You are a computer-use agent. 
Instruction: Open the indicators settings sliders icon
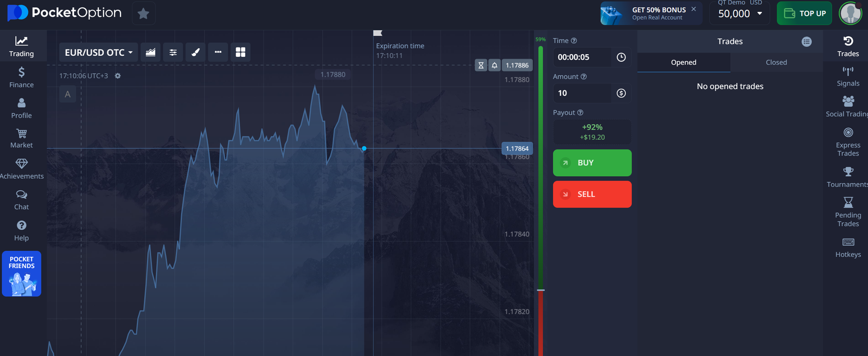tap(173, 52)
